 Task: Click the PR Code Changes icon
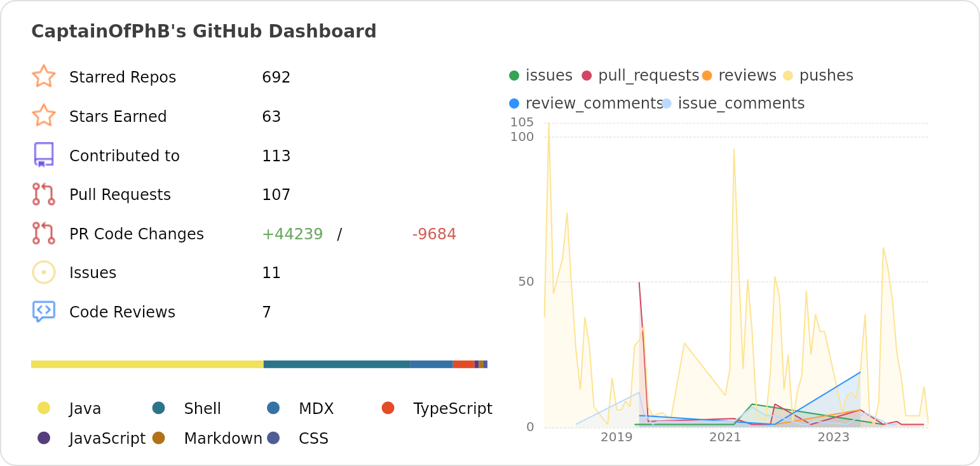tap(44, 233)
